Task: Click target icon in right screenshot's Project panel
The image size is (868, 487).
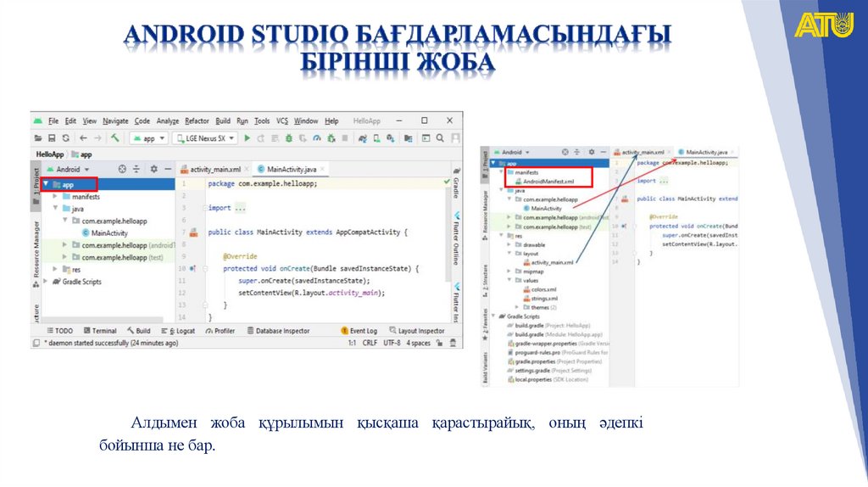Action: (565, 152)
